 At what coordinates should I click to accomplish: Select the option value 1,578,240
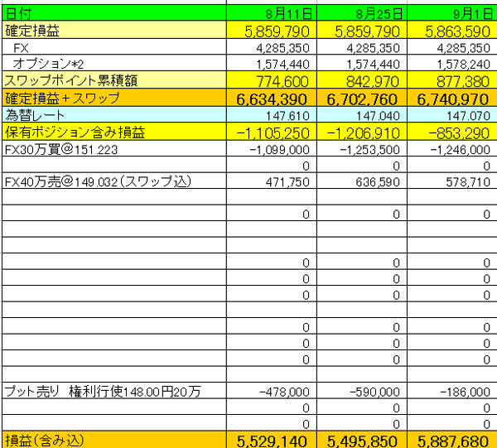pos(451,65)
